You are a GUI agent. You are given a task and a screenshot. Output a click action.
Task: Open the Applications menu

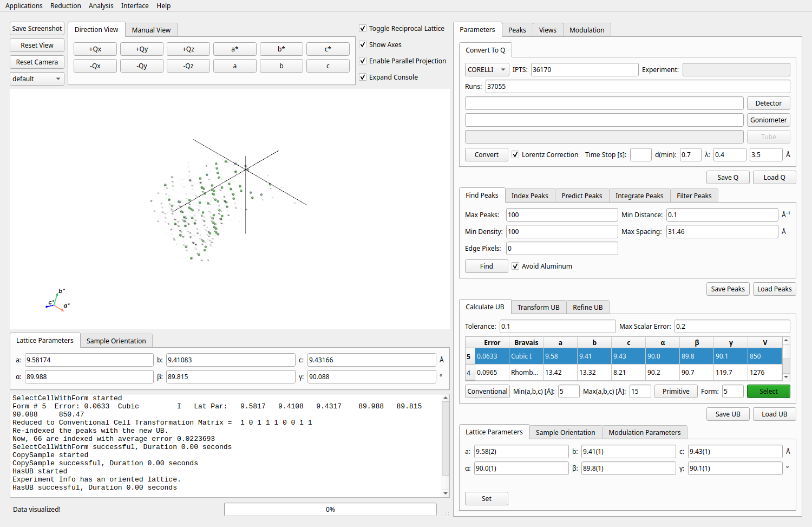(x=24, y=6)
